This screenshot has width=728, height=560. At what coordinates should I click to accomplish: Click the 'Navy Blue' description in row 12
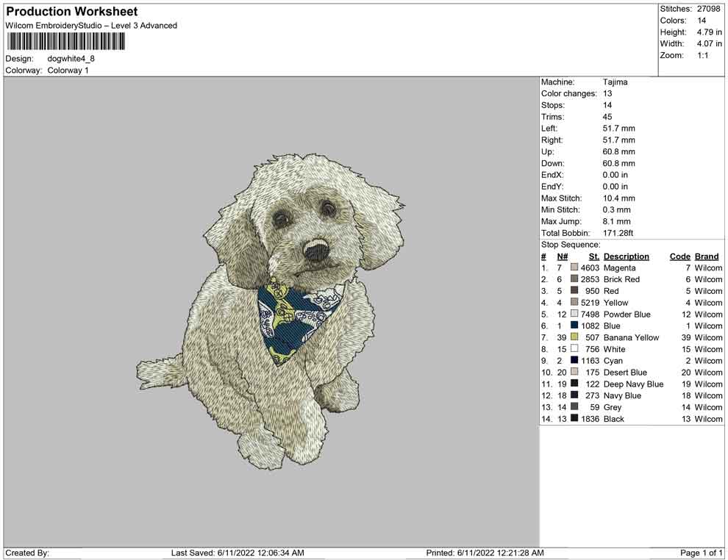pos(623,395)
